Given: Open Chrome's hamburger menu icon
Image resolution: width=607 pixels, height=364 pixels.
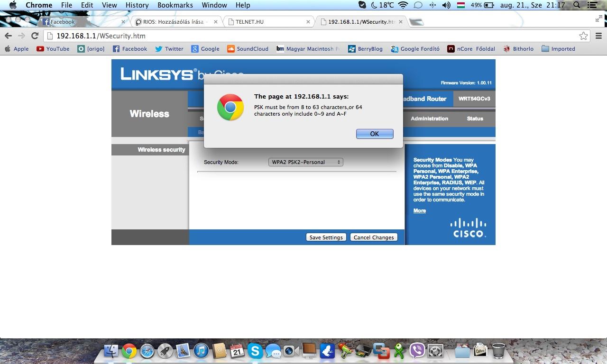Looking at the screenshot, I should coord(598,36).
